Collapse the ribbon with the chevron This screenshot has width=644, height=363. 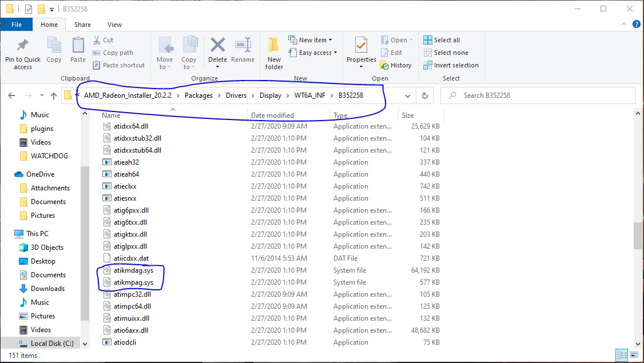[x=624, y=24]
